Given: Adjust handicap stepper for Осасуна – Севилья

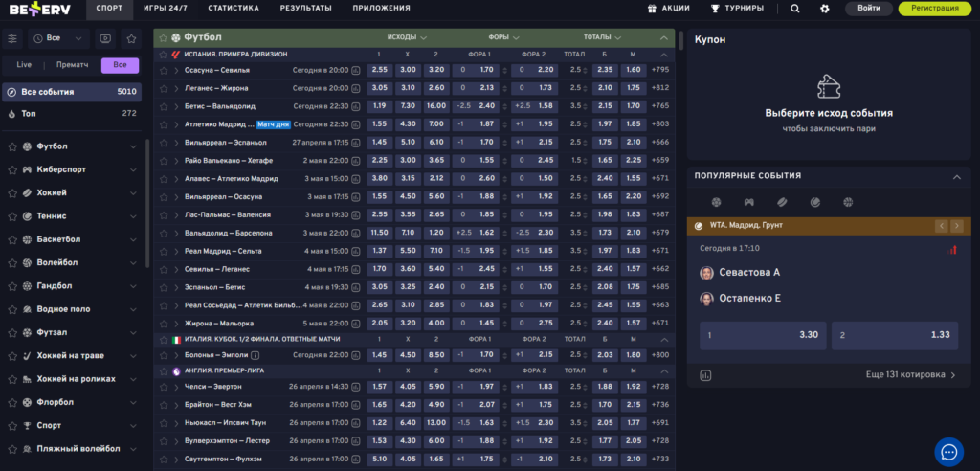Looking at the screenshot, I should coord(505,70).
